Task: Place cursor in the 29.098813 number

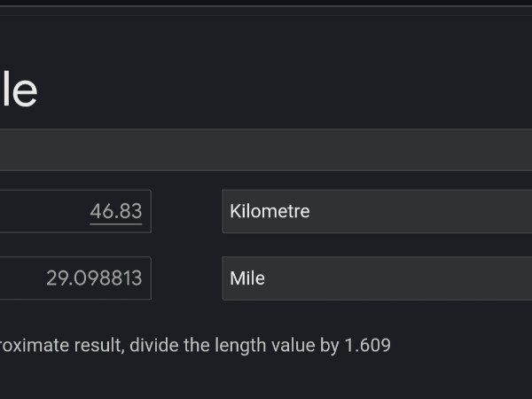Action: [x=94, y=278]
